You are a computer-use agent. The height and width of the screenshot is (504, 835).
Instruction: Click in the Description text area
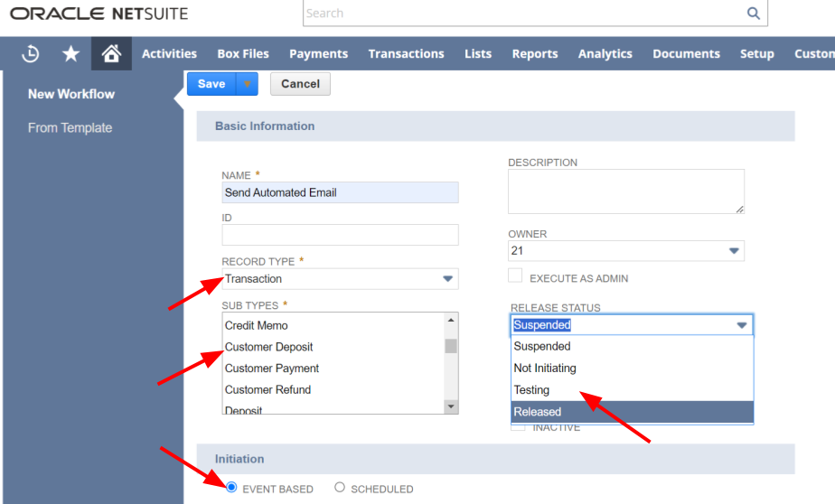(x=625, y=191)
